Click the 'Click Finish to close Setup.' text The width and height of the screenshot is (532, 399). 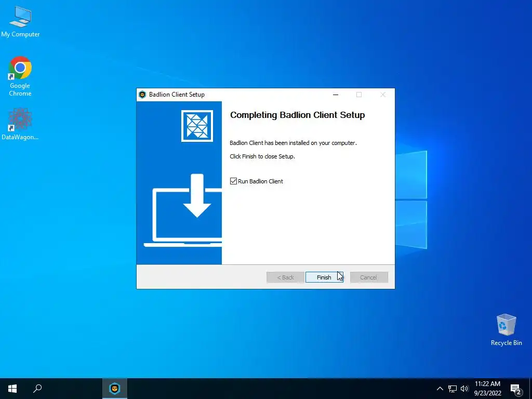(x=262, y=156)
